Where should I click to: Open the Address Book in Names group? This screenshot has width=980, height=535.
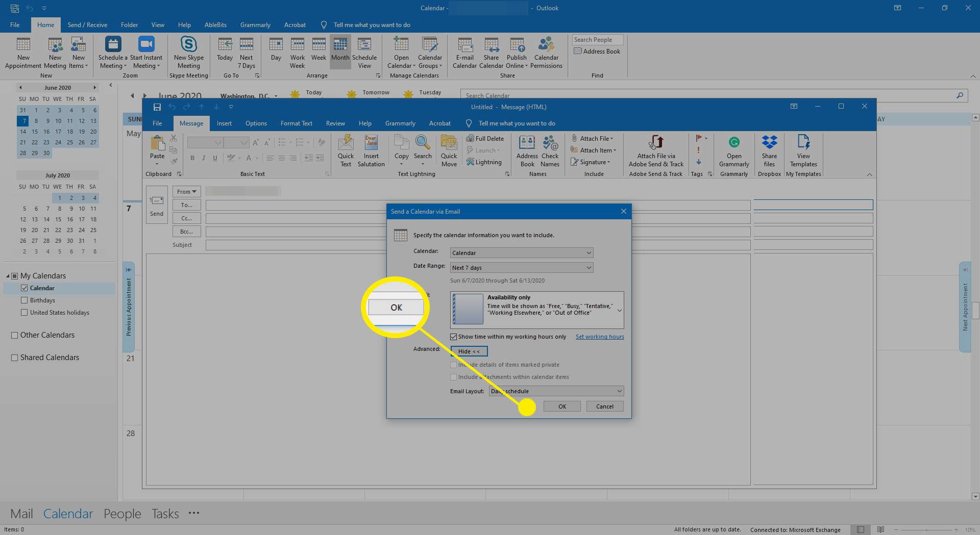(x=527, y=151)
